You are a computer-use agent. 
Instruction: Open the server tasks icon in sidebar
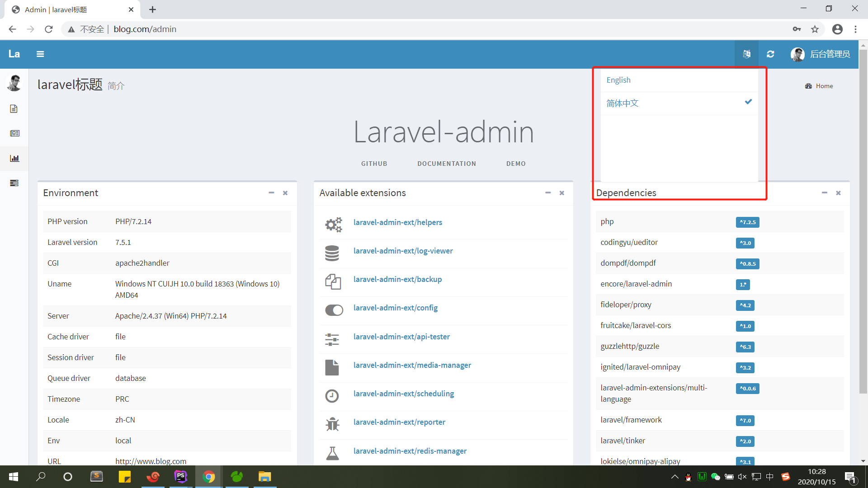[x=14, y=183]
